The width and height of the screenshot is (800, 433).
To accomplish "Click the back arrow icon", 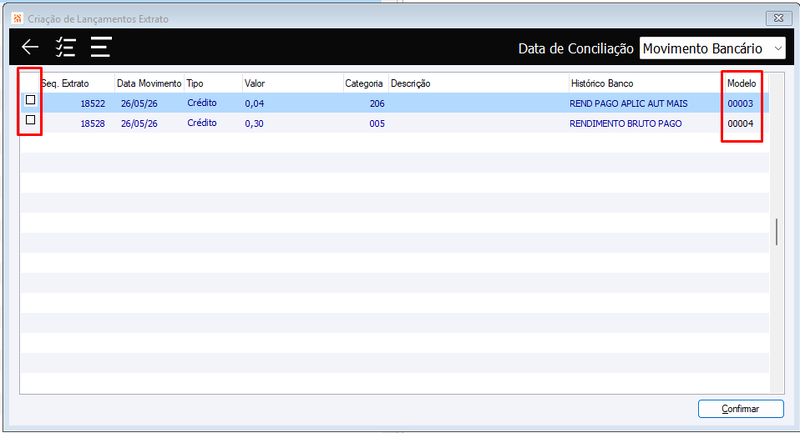I will [x=30, y=47].
